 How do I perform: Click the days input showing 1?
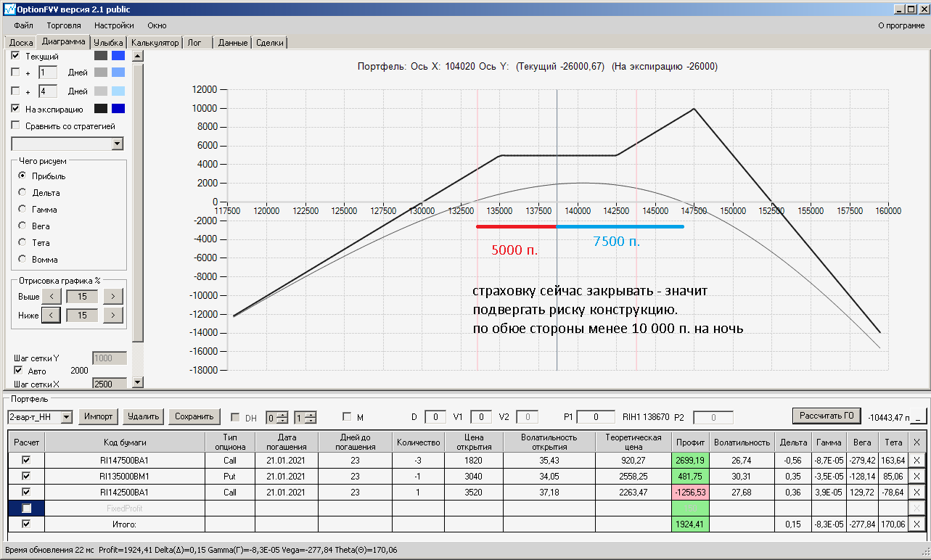[48, 73]
